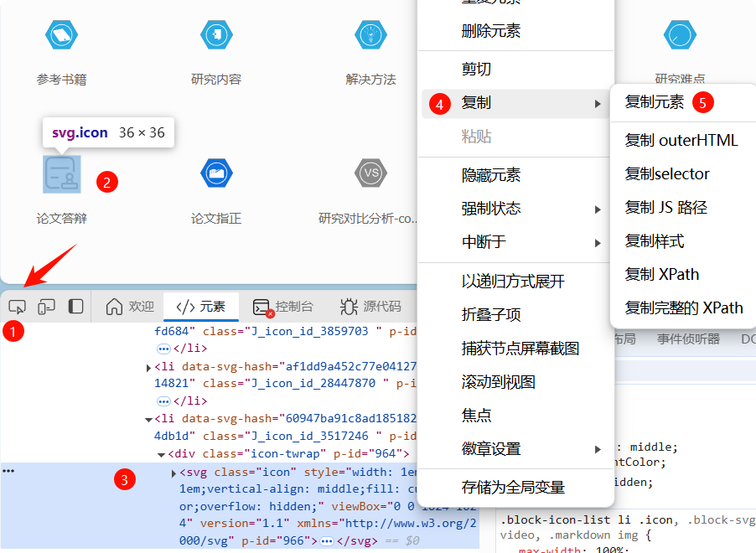Select the 研究难点 hexagon icon
This screenshot has width=756, height=553.
coord(680,34)
